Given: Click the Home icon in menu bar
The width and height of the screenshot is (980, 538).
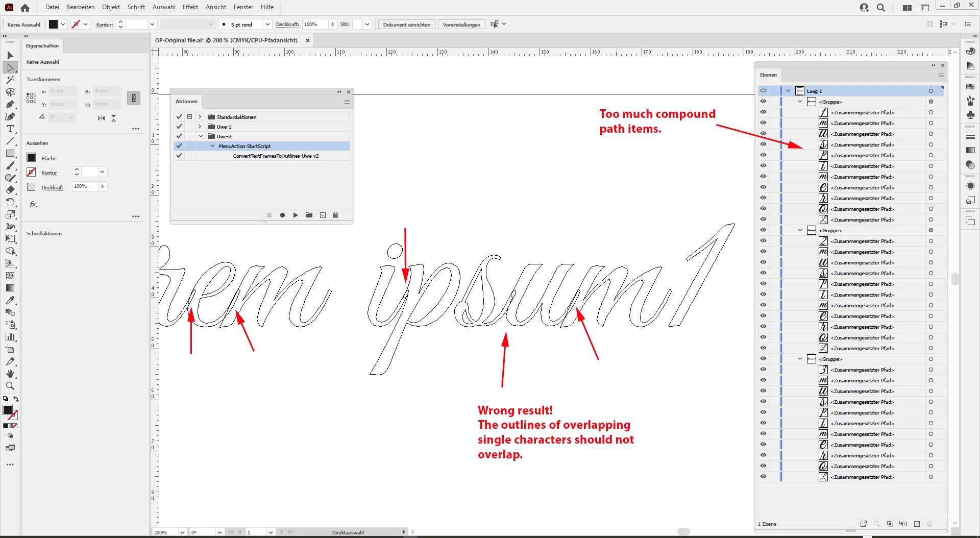Looking at the screenshot, I should [25, 8].
